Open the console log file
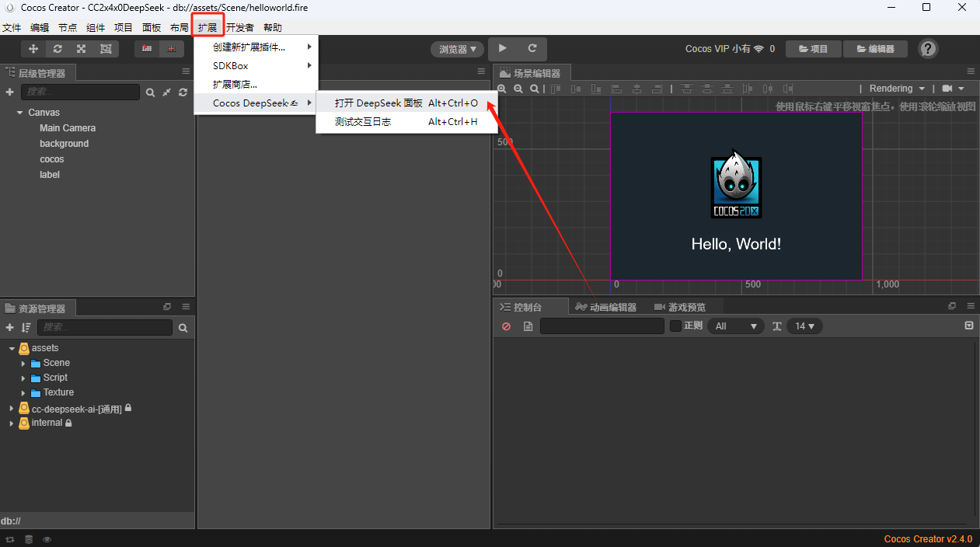The image size is (980, 547). pos(528,326)
